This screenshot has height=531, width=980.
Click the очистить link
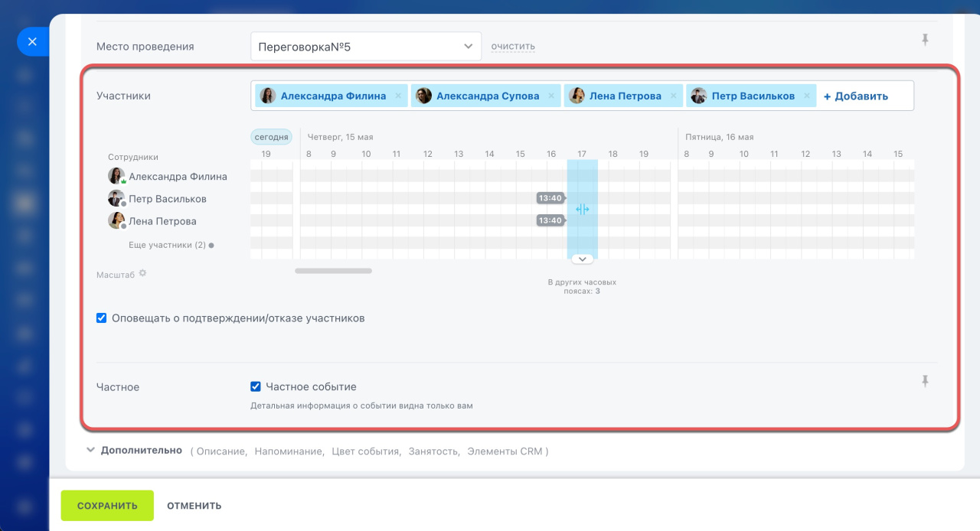(513, 47)
